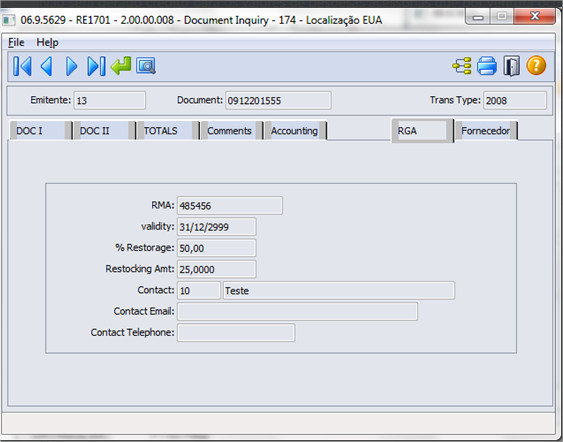Click the empty Contact Email field

(297, 312)
